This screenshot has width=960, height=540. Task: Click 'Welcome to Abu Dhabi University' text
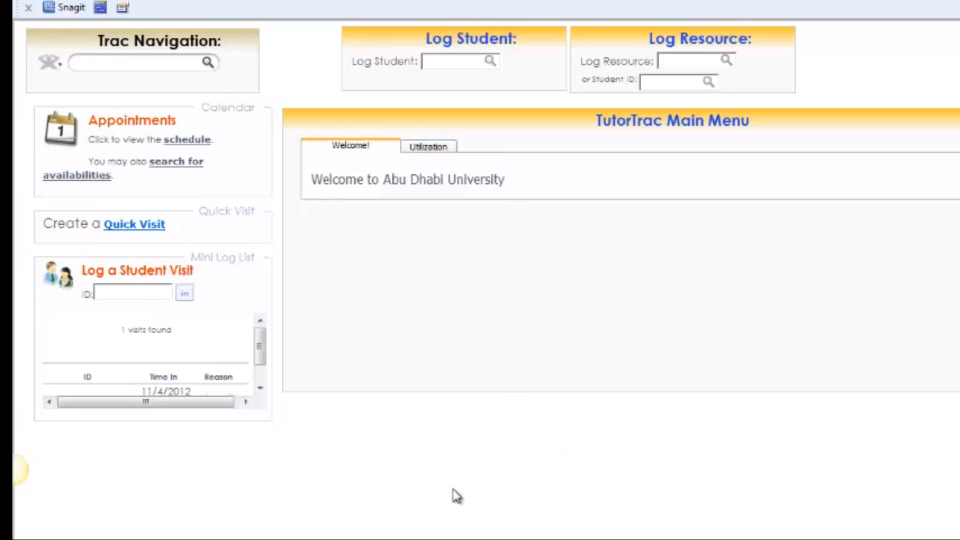[x=408, y=179]
